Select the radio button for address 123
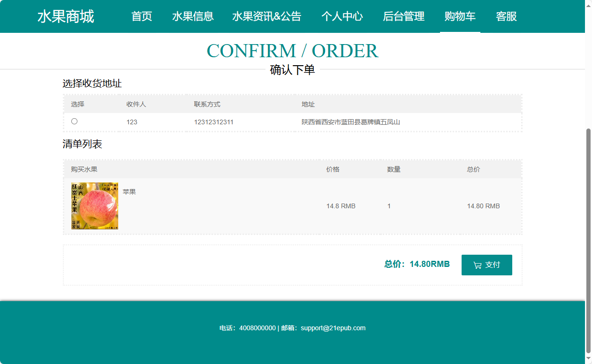The image size is (592, 364). pyautogui.click(x=74, y=121)
